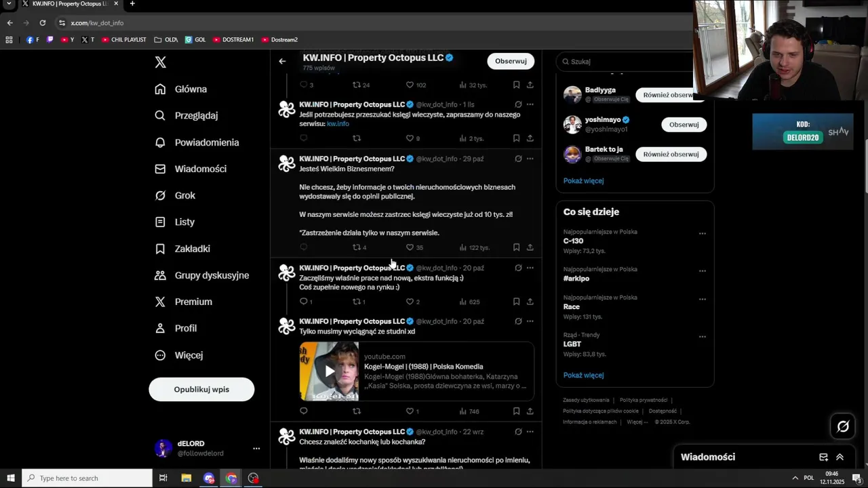Expand Więcej menu in sidebar
The width and height of the screenshot is (868, 488).
point(179,355)
